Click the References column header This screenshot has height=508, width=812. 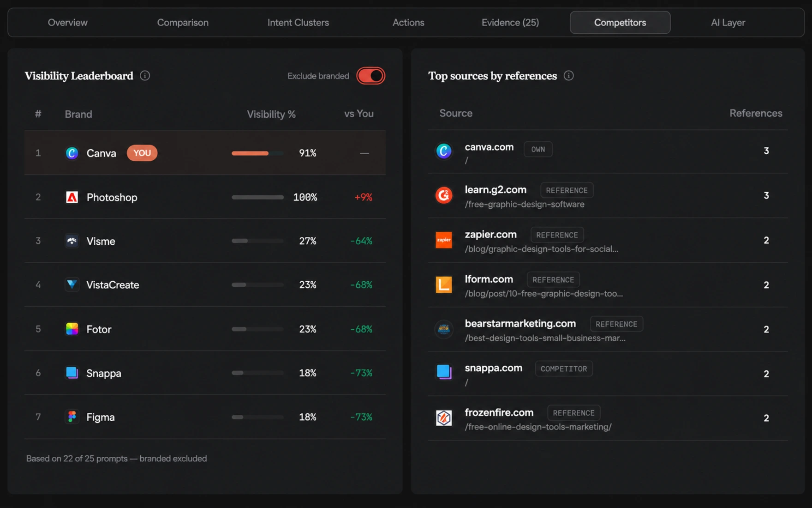click(x=756, y=113)
